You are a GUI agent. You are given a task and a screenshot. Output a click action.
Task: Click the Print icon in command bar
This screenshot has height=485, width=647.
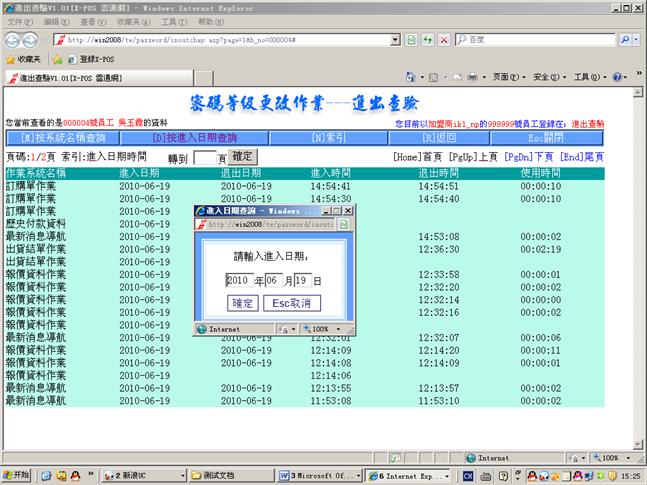[472, 77]
